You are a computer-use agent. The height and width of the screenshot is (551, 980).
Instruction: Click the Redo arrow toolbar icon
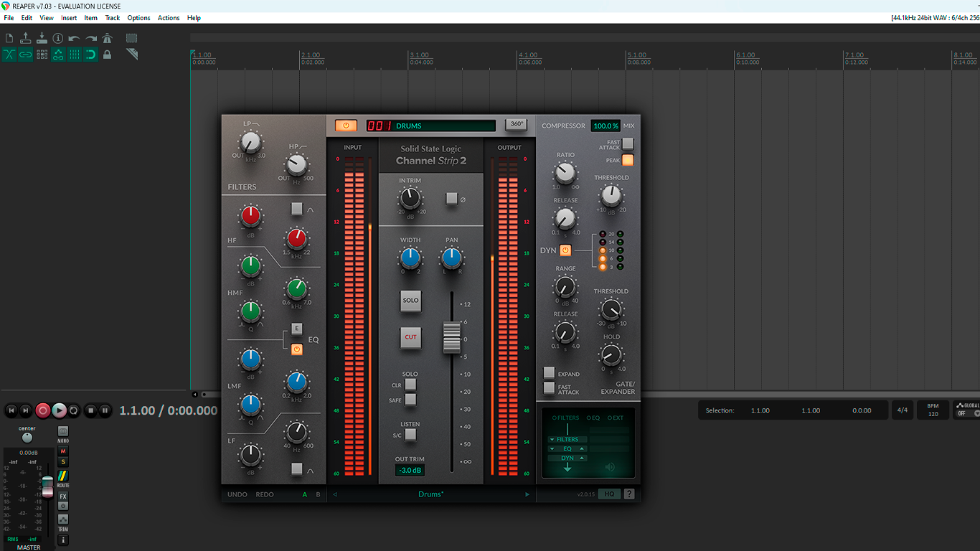(91, 38)
